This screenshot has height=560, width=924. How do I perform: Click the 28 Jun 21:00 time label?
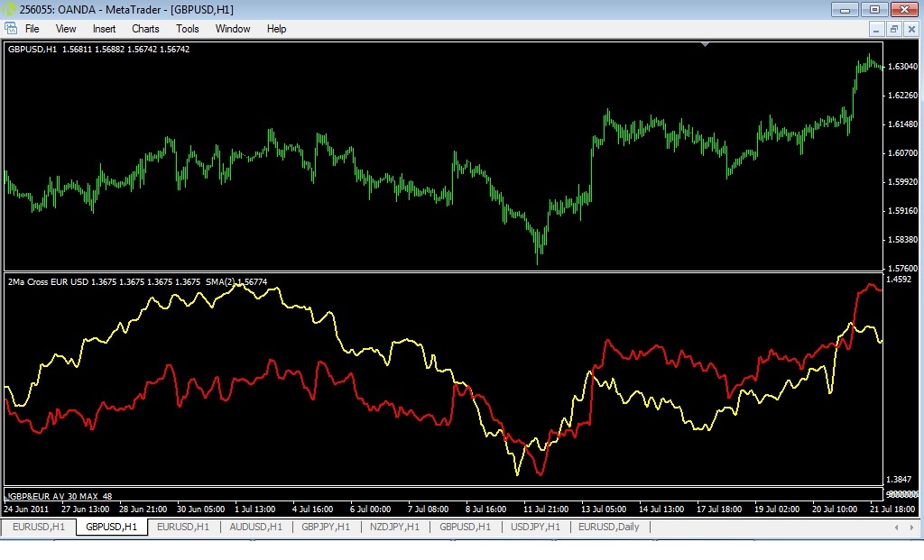click(x=143, y=510)
